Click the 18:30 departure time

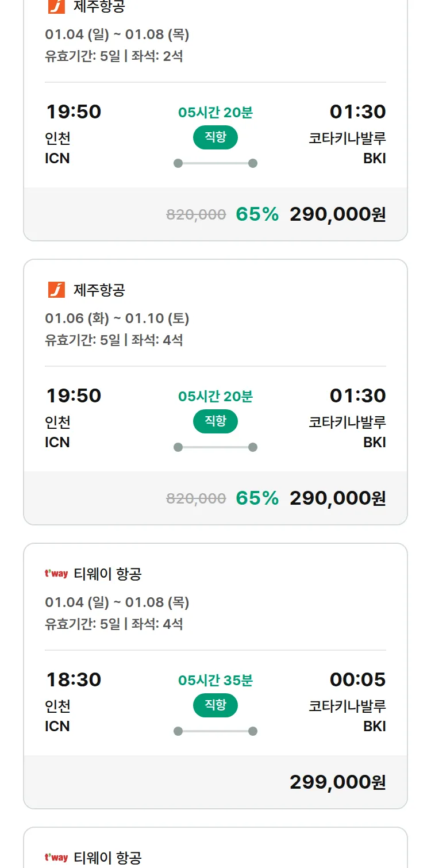74,679
